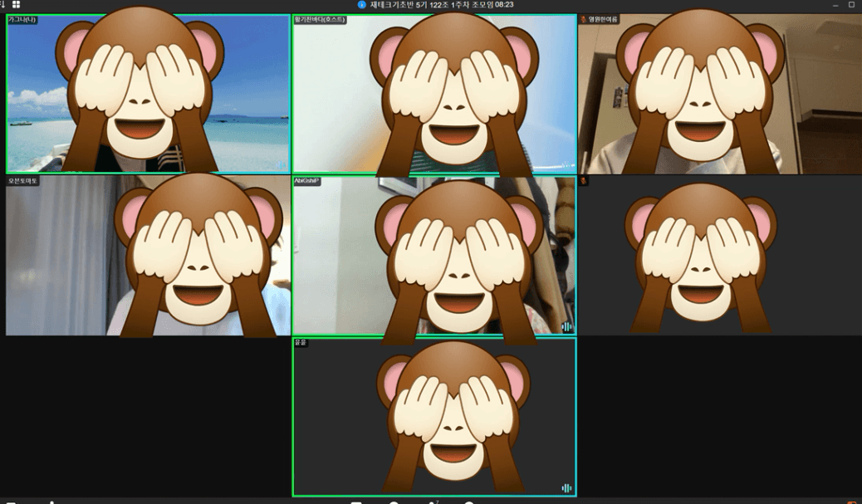Click the AbGshiP name label
Screen dimensions: 862x504
[x=306, y=181]
